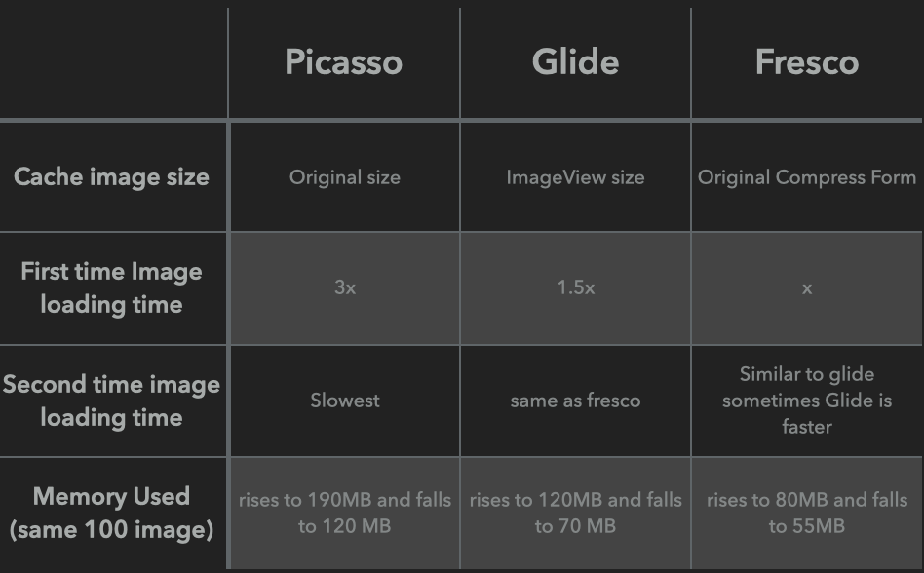Image resolution: width=924 pixels, height=573 pixels.
Task: Select the Original Compress Form cell
Action: pyautogui.click(x=806, y=177)
